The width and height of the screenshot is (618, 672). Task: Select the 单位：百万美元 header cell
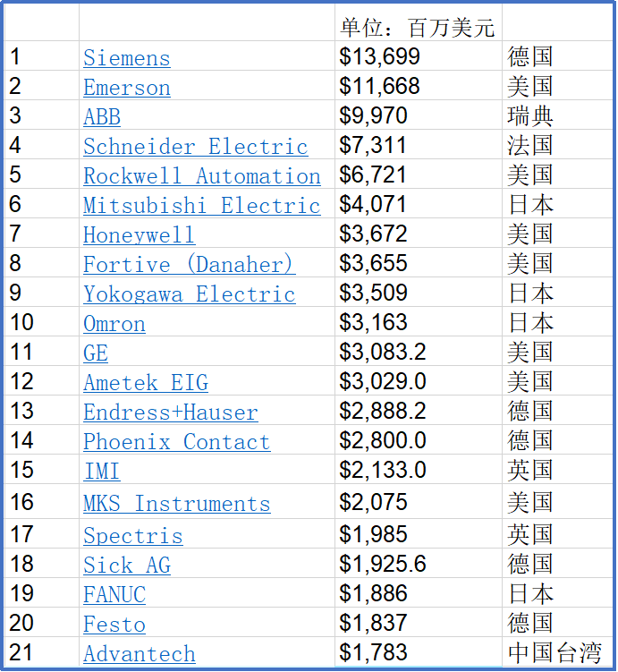point(417,27)
